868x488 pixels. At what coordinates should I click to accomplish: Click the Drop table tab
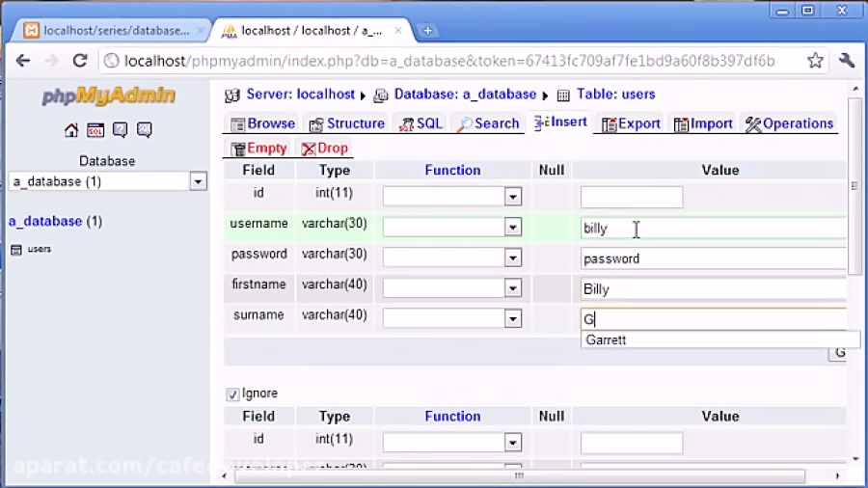point(324,149)
